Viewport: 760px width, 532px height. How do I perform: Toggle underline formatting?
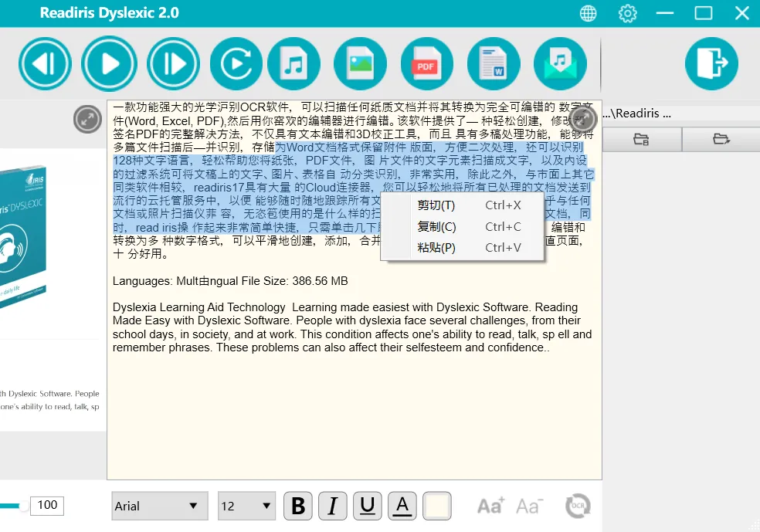pos(368,506)
